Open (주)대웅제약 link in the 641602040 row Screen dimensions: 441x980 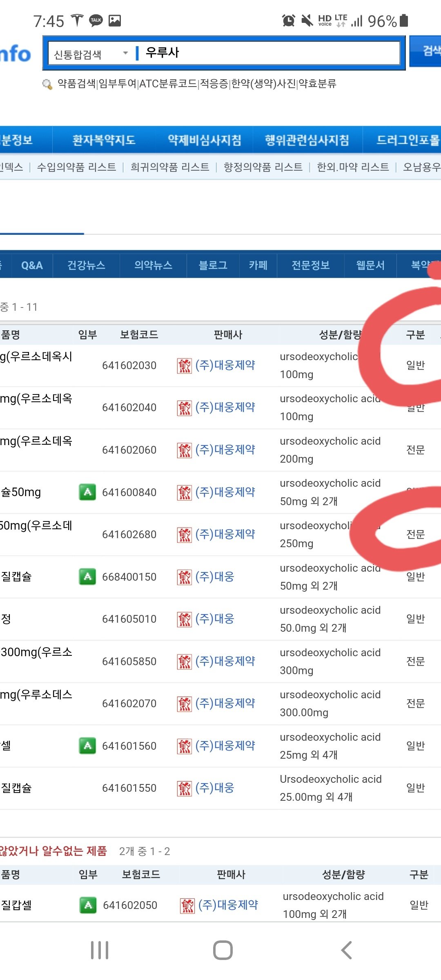click(225, 407)
